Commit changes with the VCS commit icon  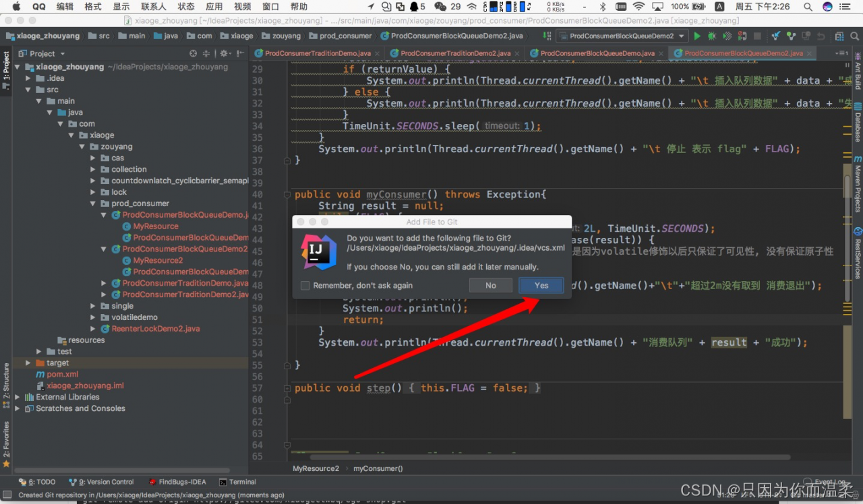pyautogui.click(x=791, y=36)
